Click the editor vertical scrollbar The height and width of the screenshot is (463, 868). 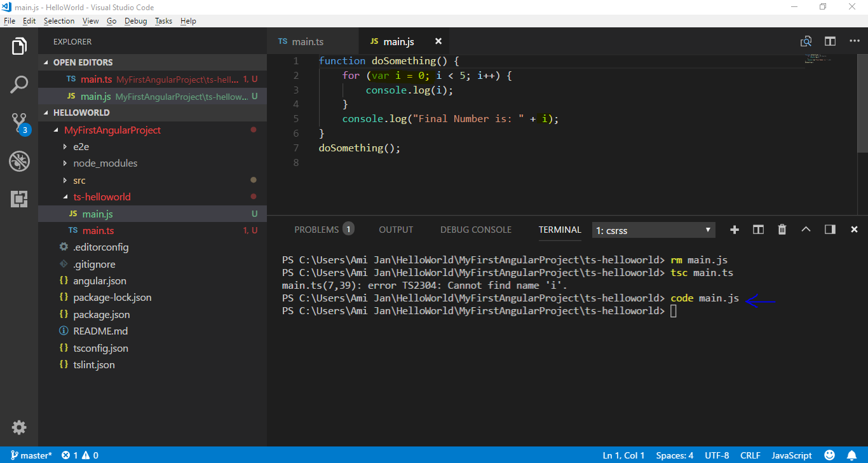pyautogui.click(x=862, y=103)
